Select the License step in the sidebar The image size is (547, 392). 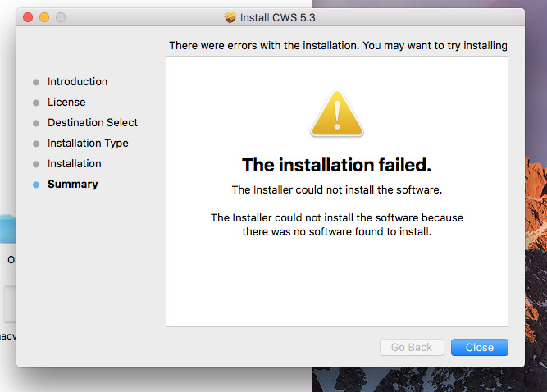[66, 103]
